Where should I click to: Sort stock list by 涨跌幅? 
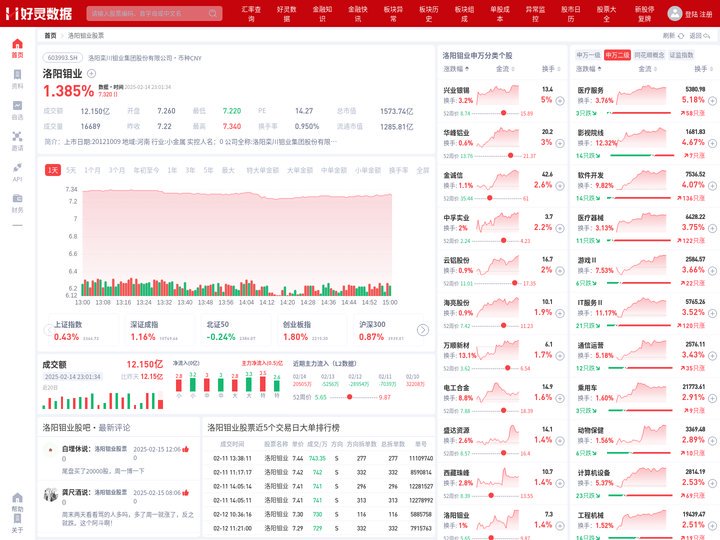pyautogui.click(x=456, y=69)
